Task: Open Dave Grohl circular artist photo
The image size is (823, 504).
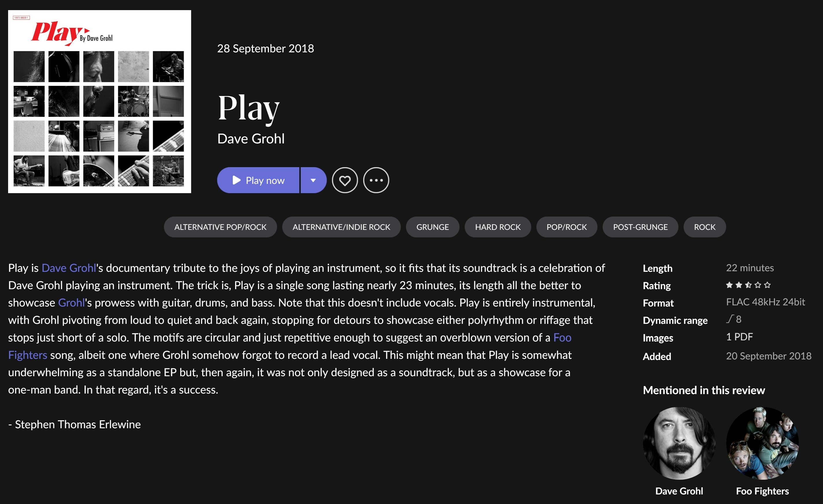Action: (x=679, y=443)
